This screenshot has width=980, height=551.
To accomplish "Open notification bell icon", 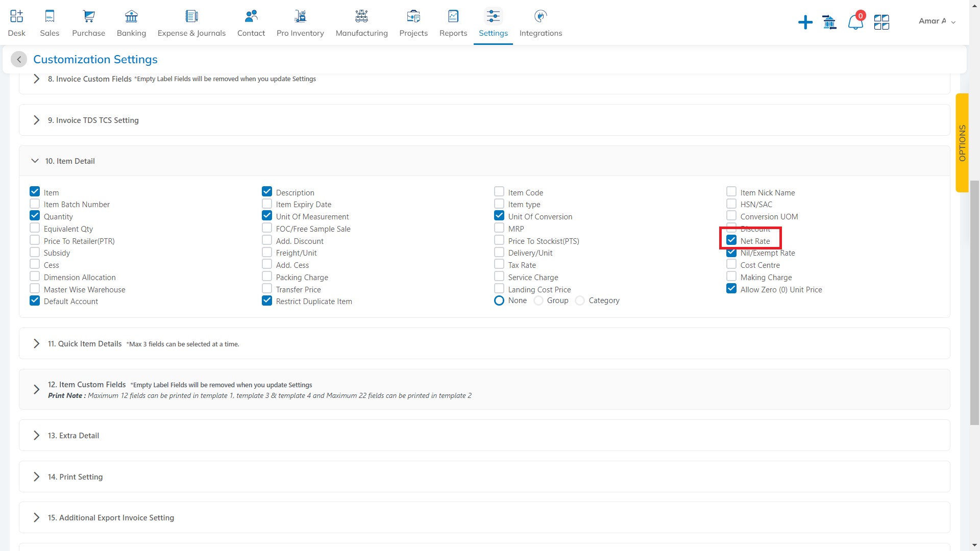I will click(855, 21).
